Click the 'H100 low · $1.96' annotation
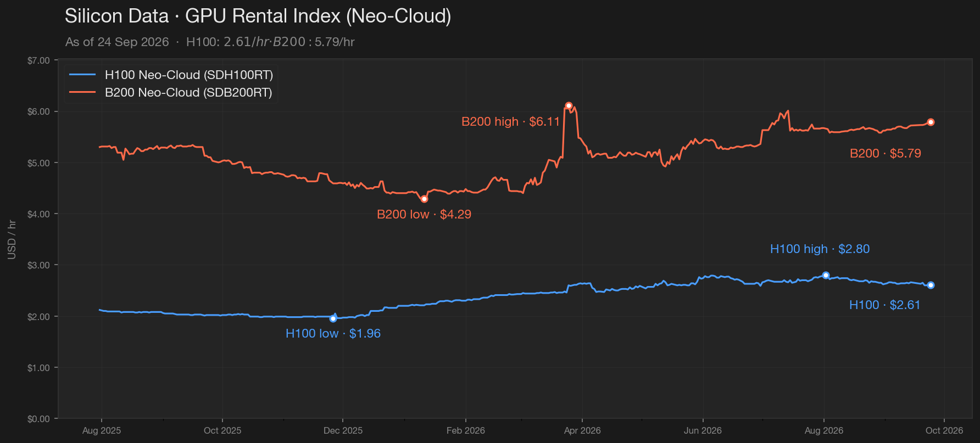This screenshot has width=980, height=443. pos(333,333)
